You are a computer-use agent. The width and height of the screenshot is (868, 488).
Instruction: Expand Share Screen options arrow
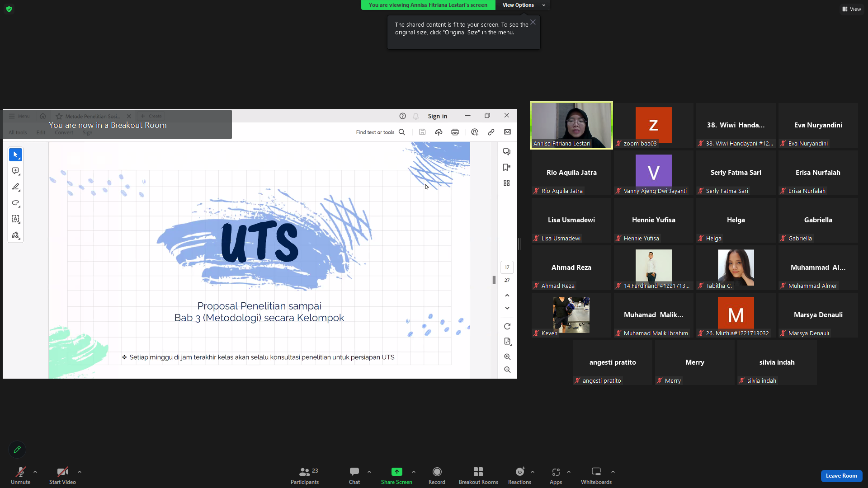click(414, 472)
